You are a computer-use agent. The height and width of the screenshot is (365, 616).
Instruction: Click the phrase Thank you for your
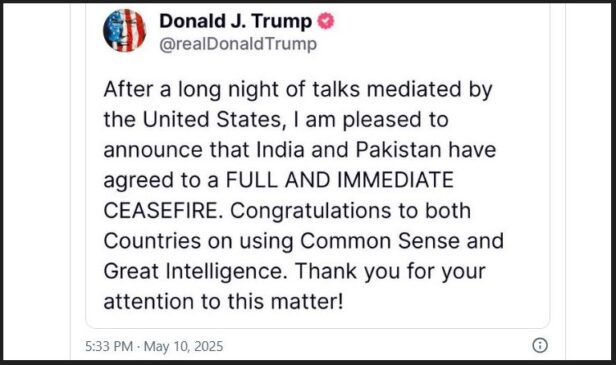pyautogui.click(x=390, y=271)
